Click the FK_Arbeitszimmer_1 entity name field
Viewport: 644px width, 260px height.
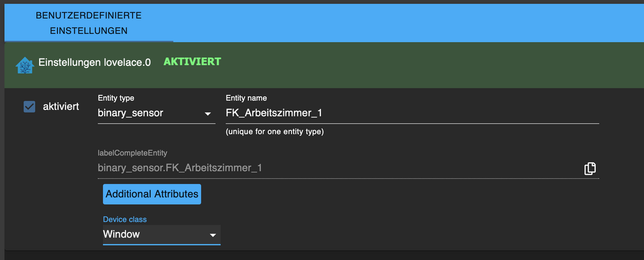(412, 113)
